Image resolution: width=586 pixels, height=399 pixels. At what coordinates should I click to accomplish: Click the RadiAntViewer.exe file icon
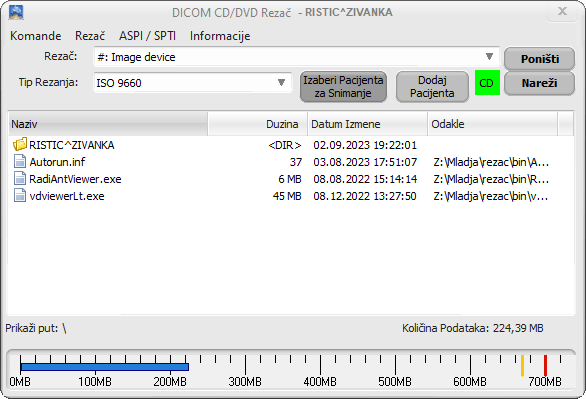coord(20,179)
